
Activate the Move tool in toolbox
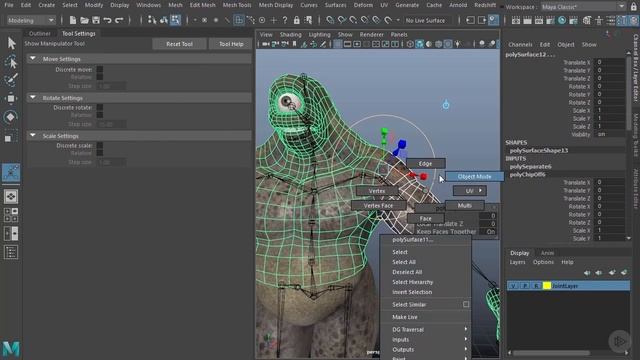tap(11, 98)
